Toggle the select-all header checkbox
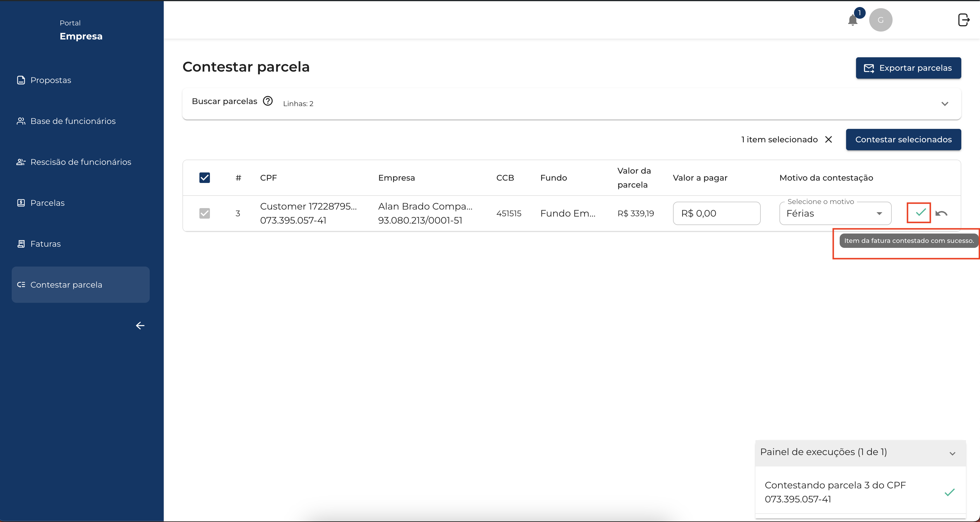 (204, 177)
